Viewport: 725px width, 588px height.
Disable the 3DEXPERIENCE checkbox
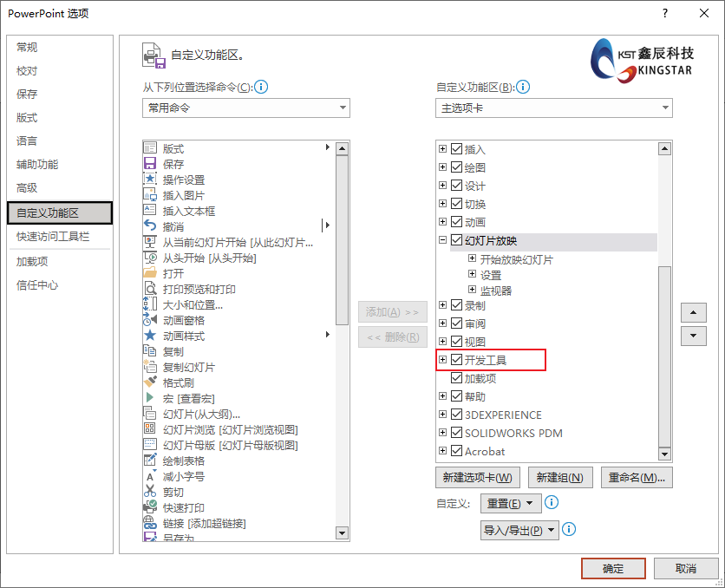(455, 415)
